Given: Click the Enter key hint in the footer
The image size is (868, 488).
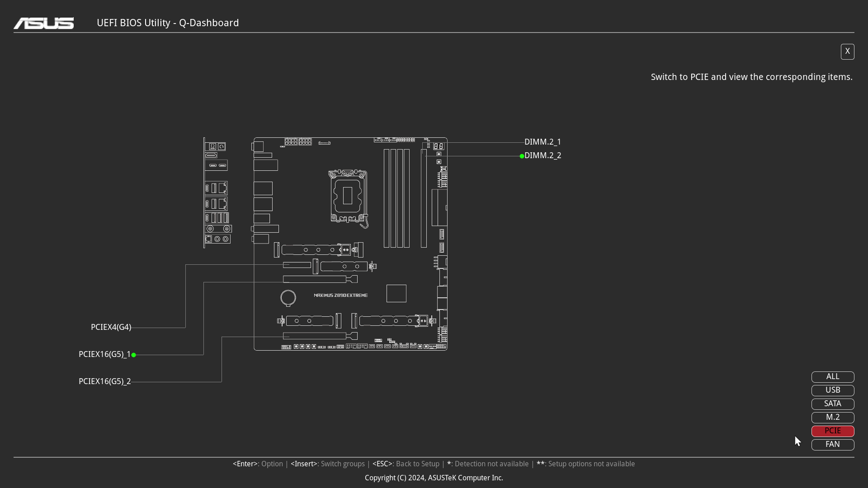Looking at the screenshot, I should (x=258, y=464).
